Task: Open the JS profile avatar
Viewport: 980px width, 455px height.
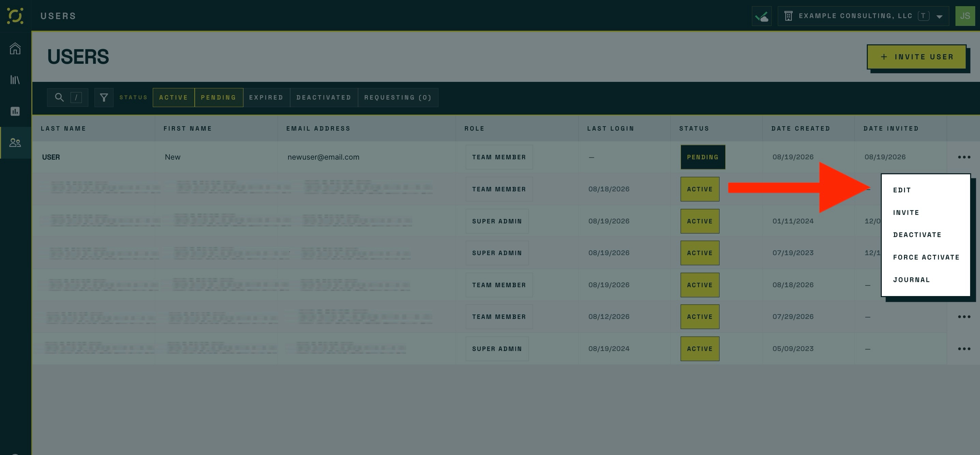Action: click(x=965, y=16)
